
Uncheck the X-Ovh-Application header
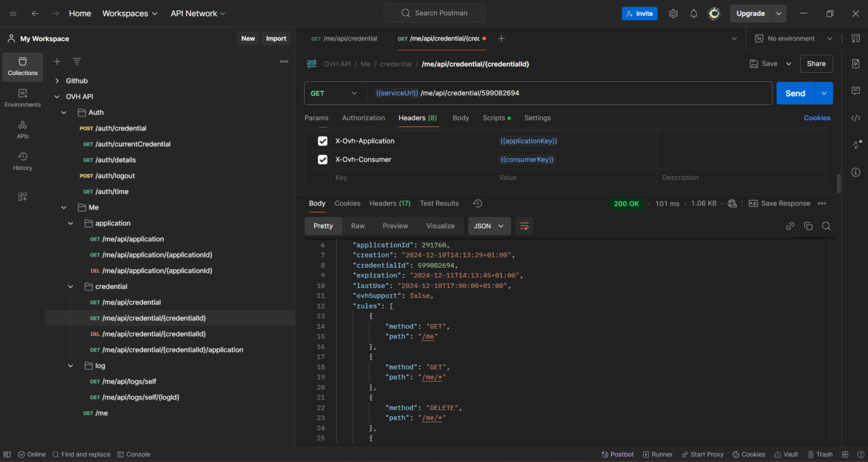(x=322, y=141)
